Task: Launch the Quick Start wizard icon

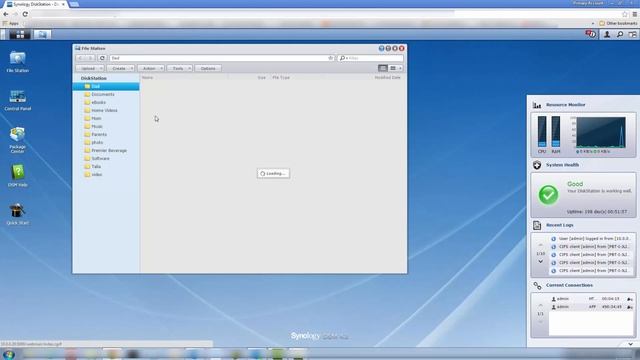Action: click(18, 214)
